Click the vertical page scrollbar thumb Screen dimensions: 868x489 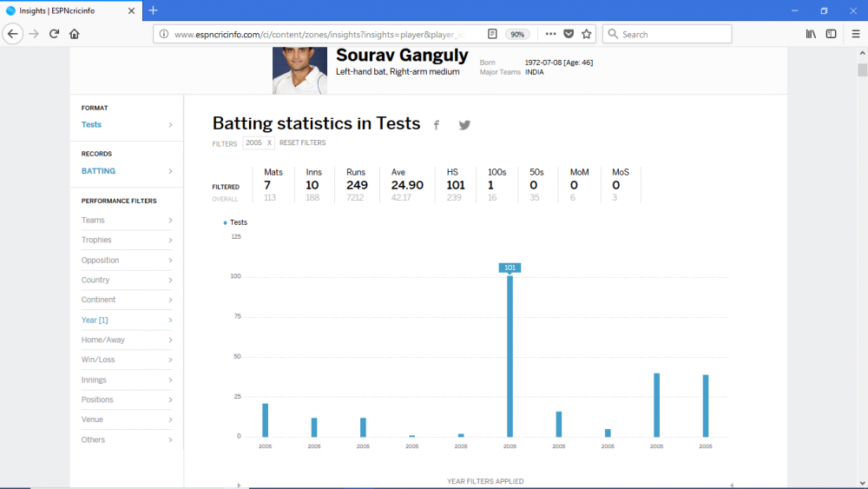click(x=862, y=69)
